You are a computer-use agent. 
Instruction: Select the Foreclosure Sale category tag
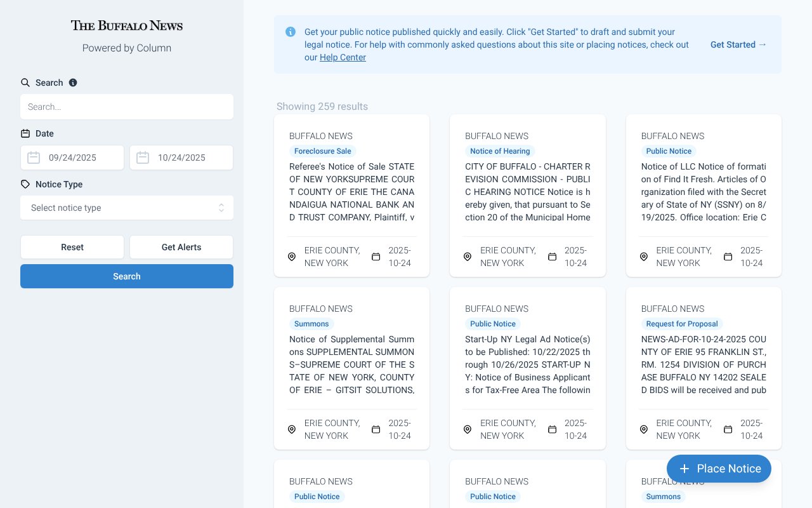pyautogui.click(x=323, y=151)
